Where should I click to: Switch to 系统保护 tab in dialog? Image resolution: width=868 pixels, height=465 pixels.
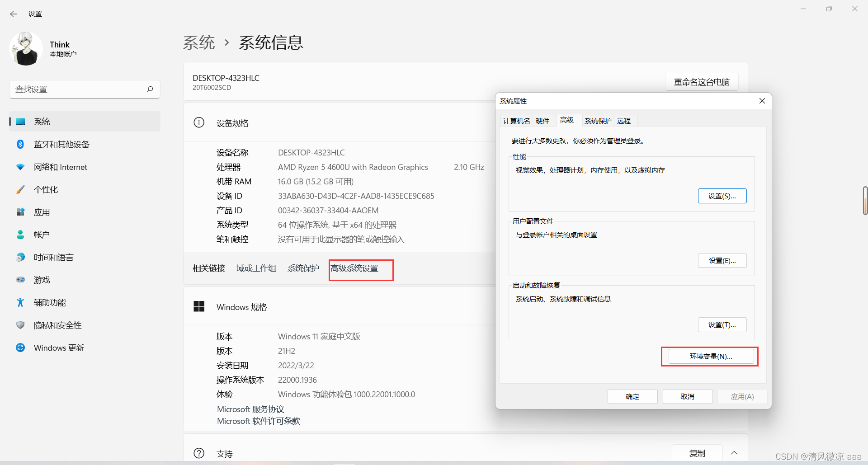point(598,121)
